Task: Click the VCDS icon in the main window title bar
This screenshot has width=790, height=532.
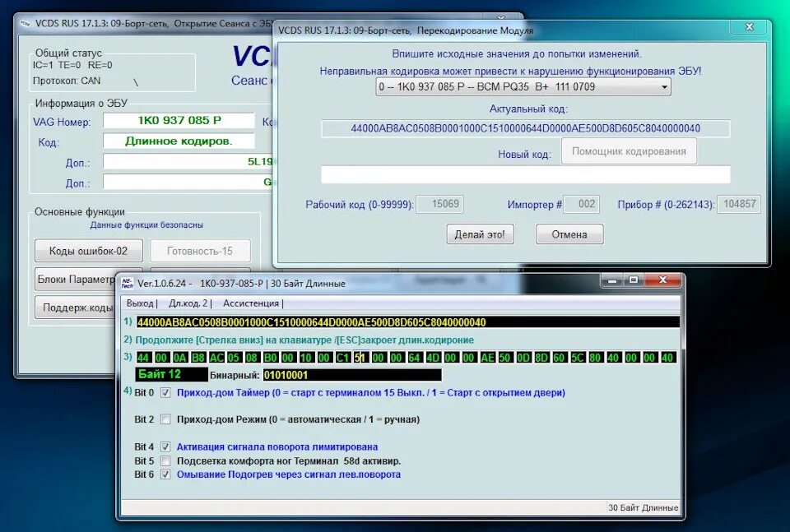Action: pos(25,24)
